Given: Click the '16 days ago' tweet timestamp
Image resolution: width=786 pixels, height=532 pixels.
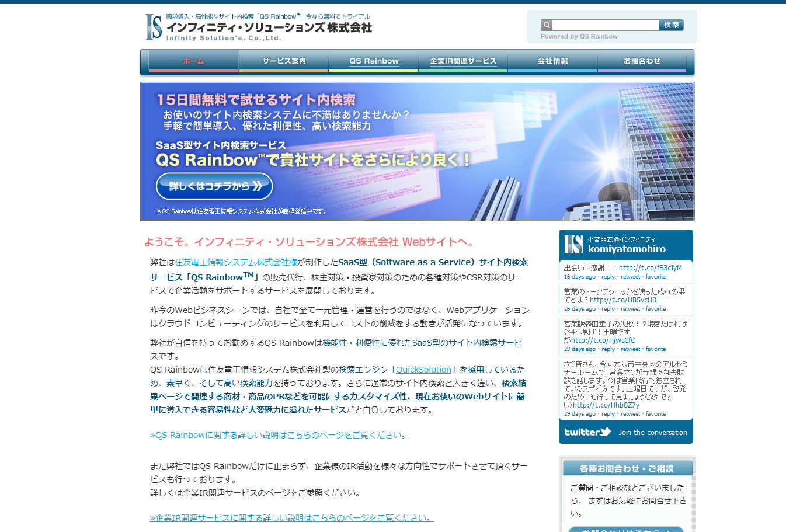Looking at the screenshot, I should (580, 277).
